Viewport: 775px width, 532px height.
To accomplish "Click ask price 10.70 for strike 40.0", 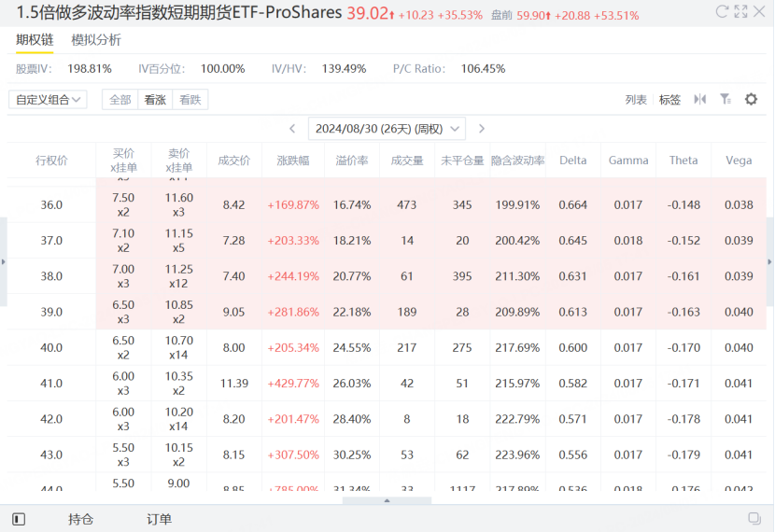I will [x=179, y=341].
